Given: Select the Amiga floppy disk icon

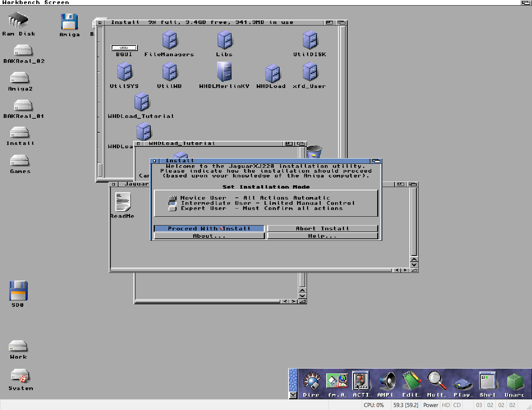Looking at the screenshot, I should pyautogui.click(x=69, y=21).
